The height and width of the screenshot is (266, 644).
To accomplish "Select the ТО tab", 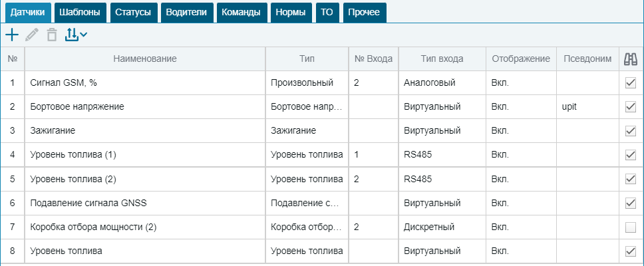I will pyautogui.click(x=327, y=13).
